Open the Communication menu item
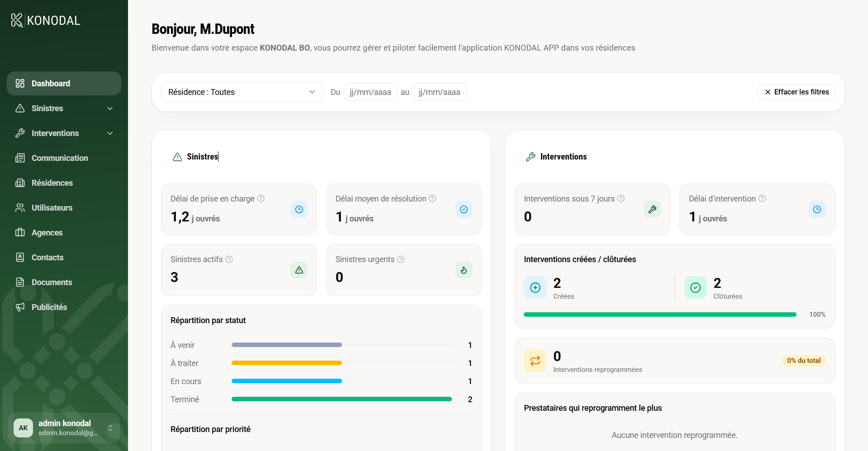This screenshot has height=451, width=868. [64, 158]
